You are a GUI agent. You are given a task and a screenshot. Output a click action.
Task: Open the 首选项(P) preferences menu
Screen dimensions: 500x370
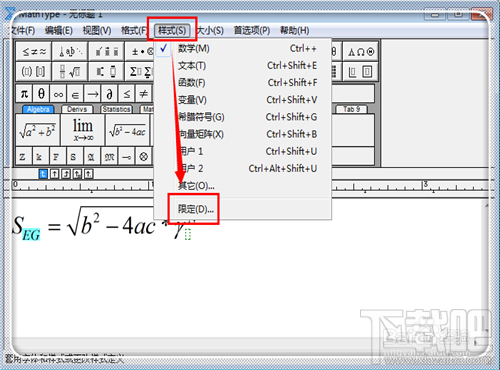[x=252, y=31]
